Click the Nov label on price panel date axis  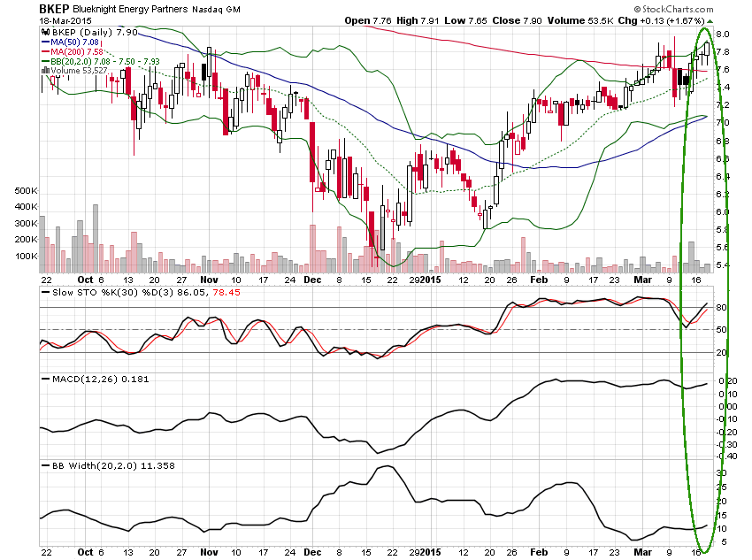(x=209, y=280)
